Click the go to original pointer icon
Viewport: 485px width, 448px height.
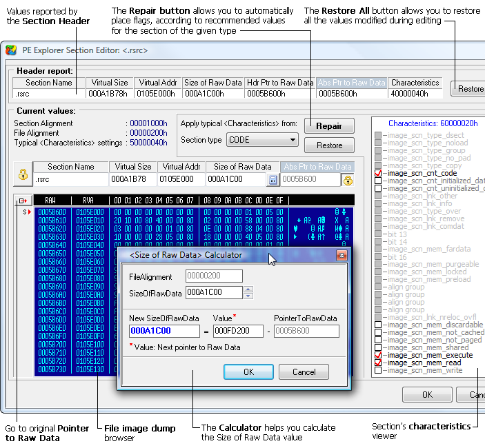[x=23, y=201]
